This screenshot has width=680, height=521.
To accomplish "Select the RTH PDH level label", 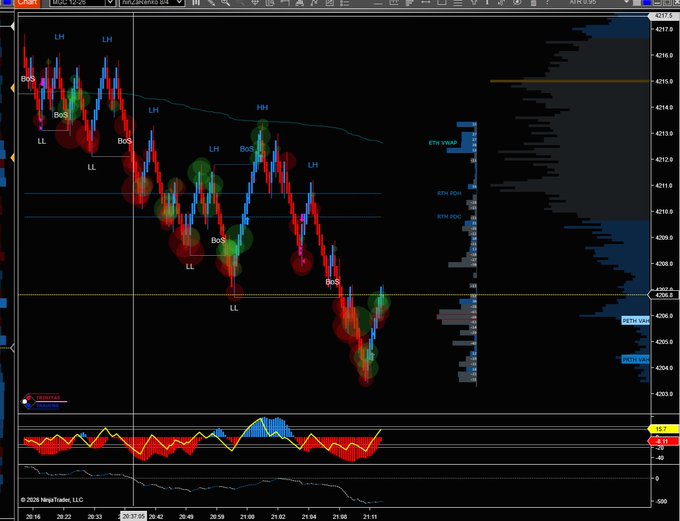I will click(449, 193).
